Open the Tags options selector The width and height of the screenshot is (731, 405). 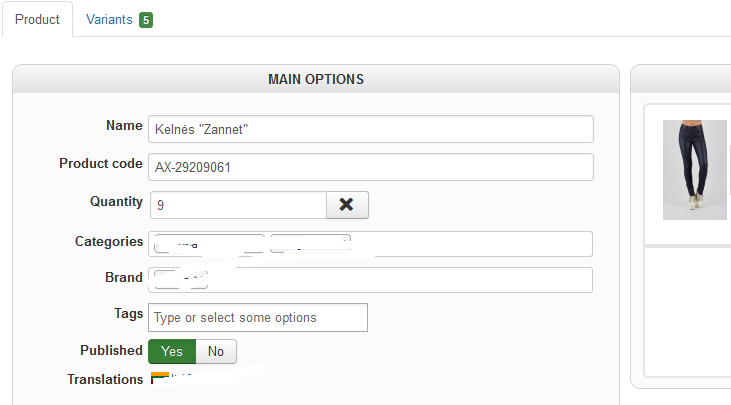(258, 317)
